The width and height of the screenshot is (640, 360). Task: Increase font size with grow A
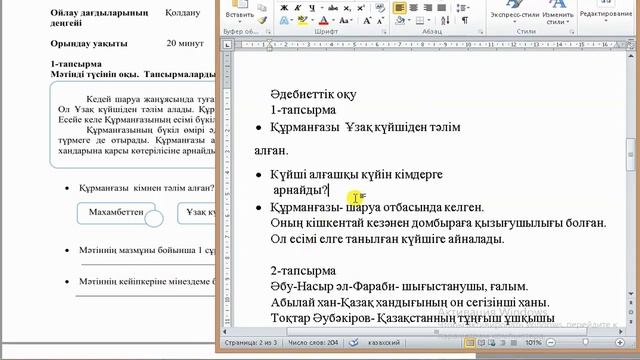coord(367,20)
